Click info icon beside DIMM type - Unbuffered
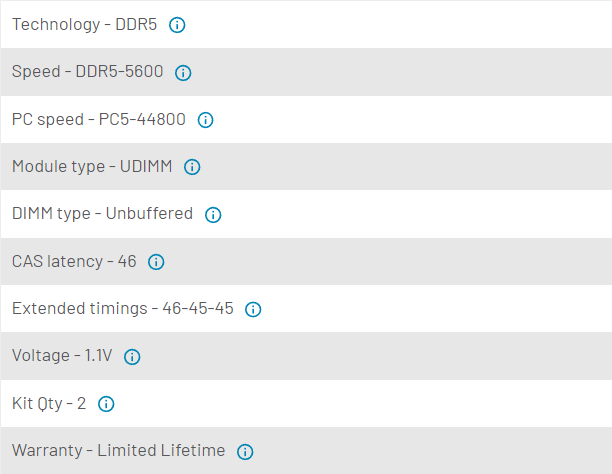Screen dimensions: 612x474 [x=213, y=214]
